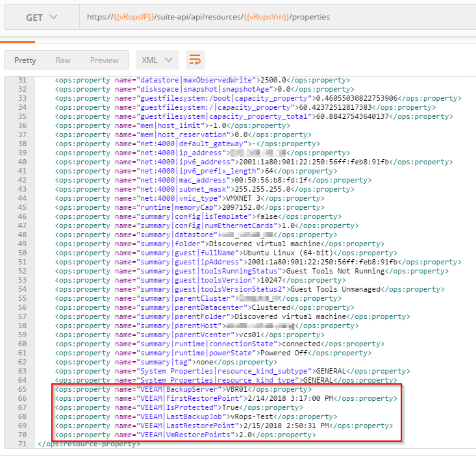Screen dimensions: 476x458
Task: Switch to the Preview view tab
Action: (x=104, y=60)
